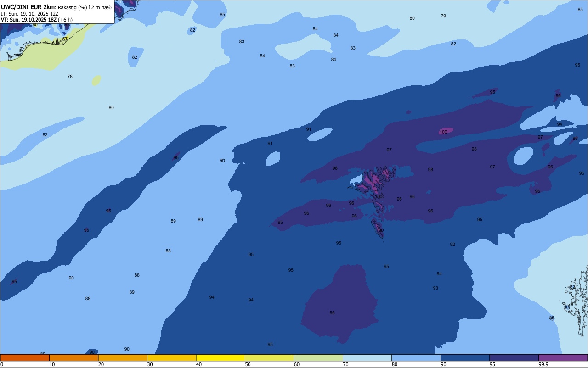The width and height of the screenshot is (588, 368).
Task: Click the orange 10–20 legend swatch
Action: pyautogui.click(x=73, y=357)
